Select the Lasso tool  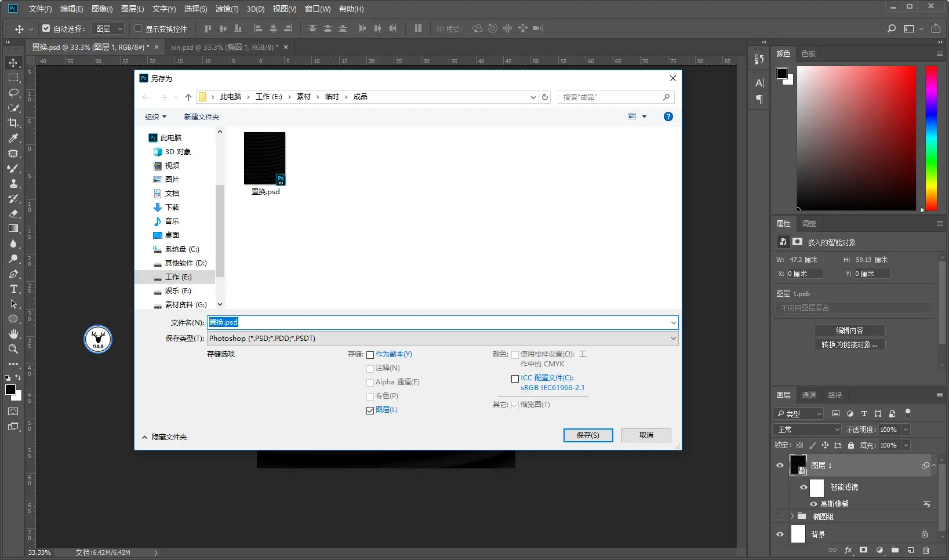click(x=13, y=93)
